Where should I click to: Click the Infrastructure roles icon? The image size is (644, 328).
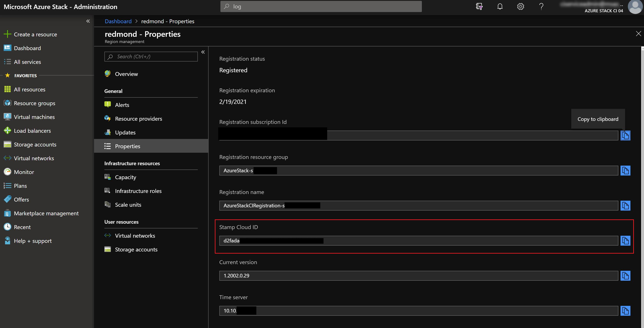(x=108, y=191)
